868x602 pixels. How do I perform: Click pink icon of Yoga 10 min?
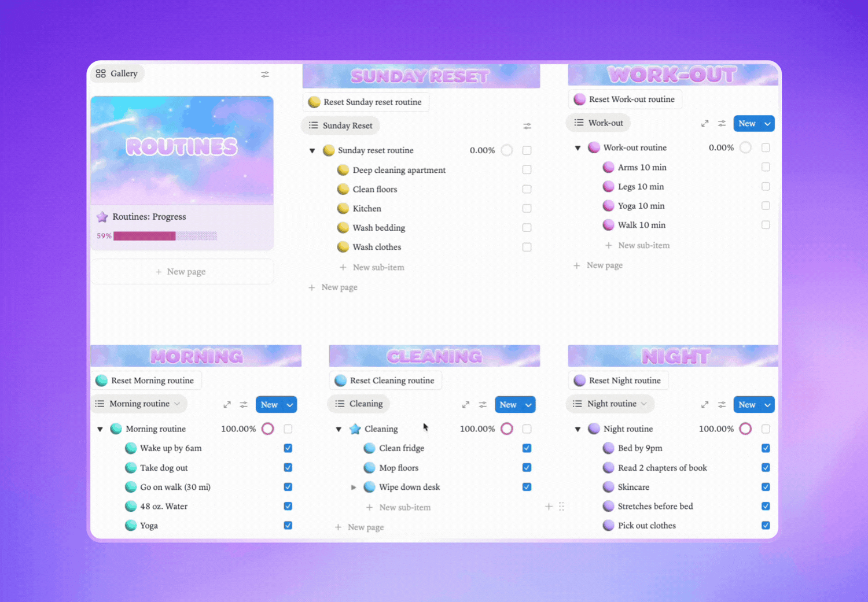(608, 206)
